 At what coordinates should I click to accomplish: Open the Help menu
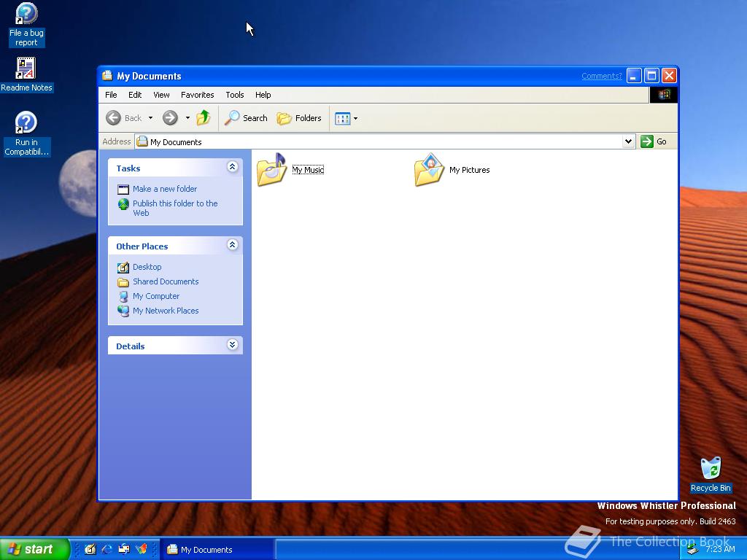[x=263, y=95]
